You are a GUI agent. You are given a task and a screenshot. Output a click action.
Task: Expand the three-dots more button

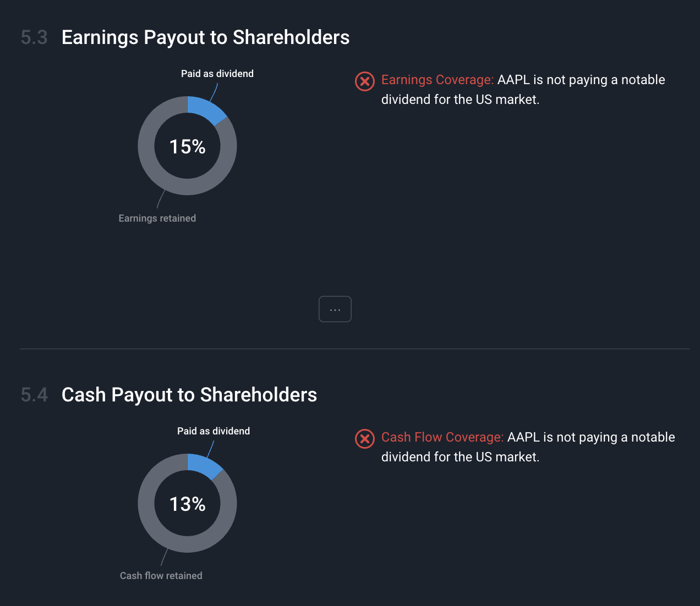pyautogui.click(x=335, y=309)
